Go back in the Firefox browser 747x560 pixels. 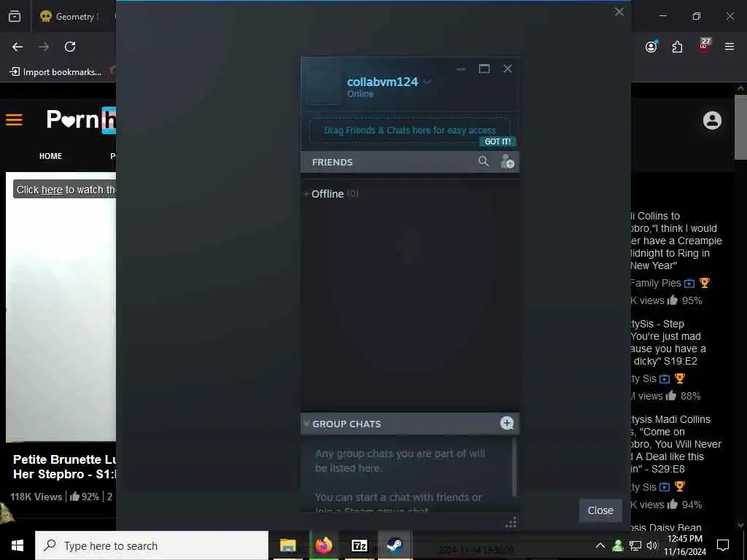coord(18,47)
